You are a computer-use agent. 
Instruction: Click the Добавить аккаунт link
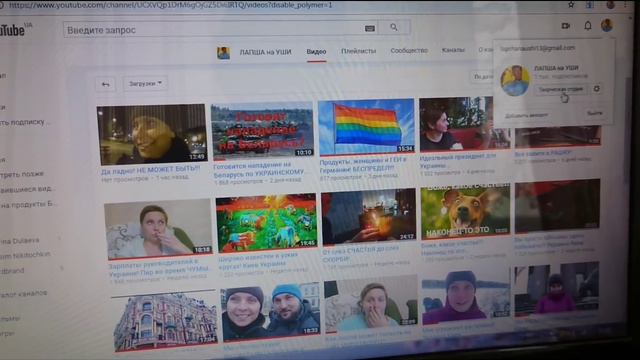coord(526,116)
